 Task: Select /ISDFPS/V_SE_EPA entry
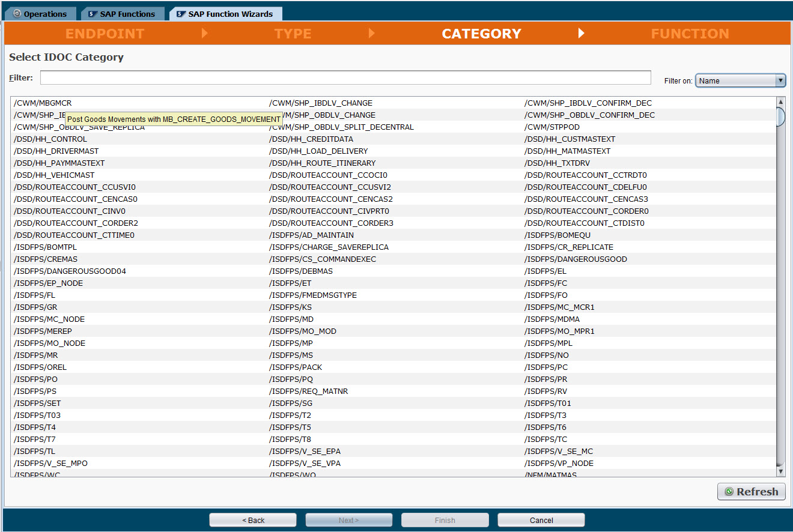tap(305, 452)
